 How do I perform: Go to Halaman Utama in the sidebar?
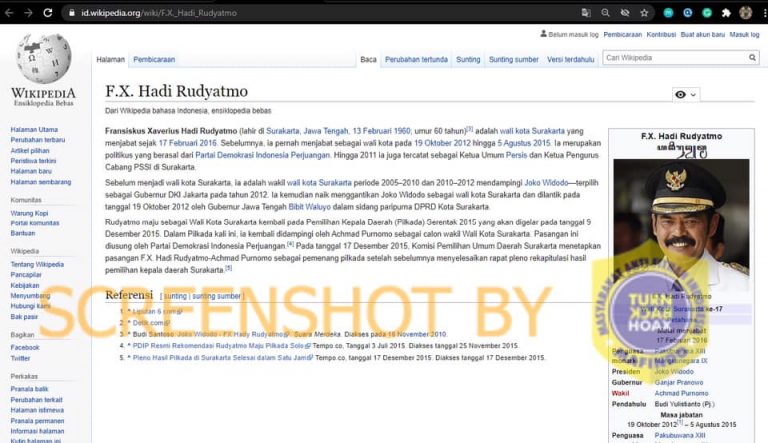34,129
